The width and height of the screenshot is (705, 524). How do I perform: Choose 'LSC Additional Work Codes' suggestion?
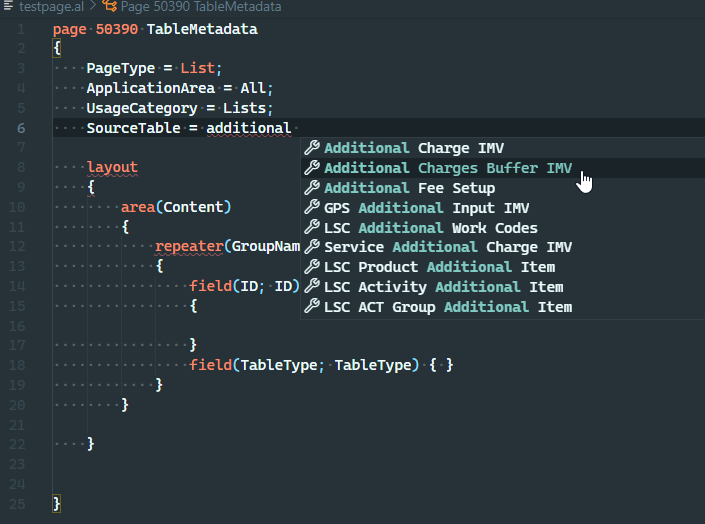coord(503,227)
